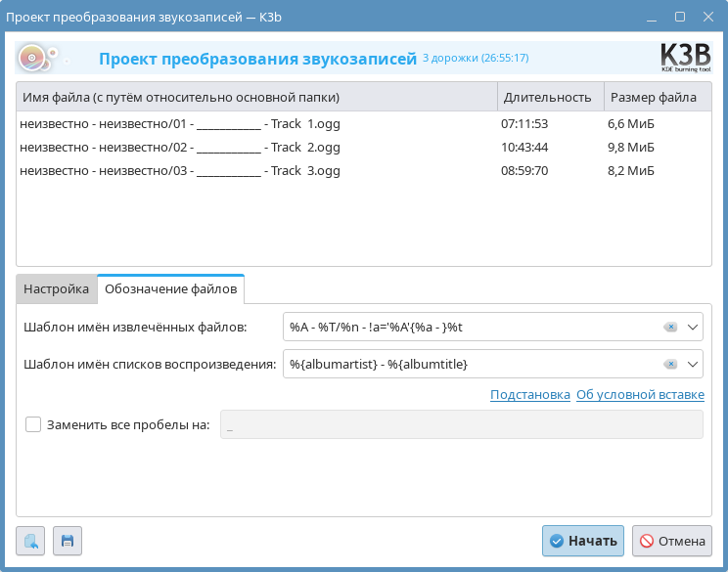Click the load saved settings icon button
This screenshot has width=728, height=572.
(30, 541)
